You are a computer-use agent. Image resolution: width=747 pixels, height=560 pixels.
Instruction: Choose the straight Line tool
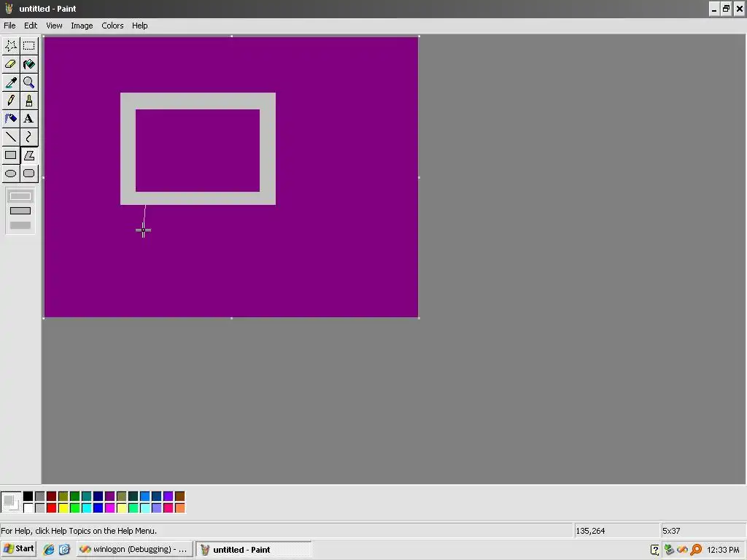[11, 137]
